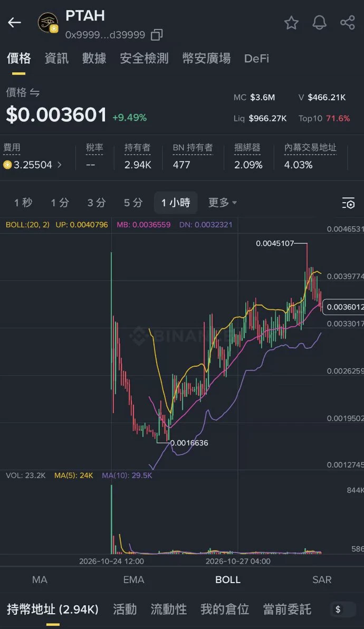Image resolution: width=364 pixels, height=629 pixels.
Task: Open the 持幣地址 (2.94K) tab
Action: point(53,609)
